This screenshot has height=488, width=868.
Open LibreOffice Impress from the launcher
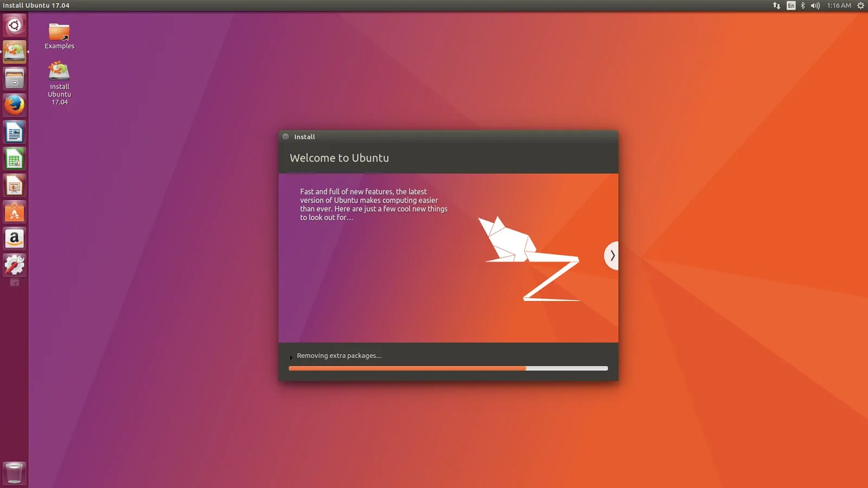14,185
